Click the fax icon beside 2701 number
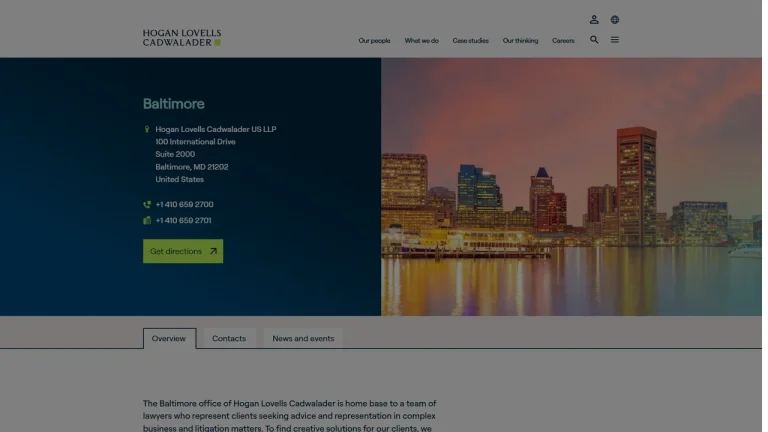This screenshot has width=768, height=432. (x=146, y=220)
